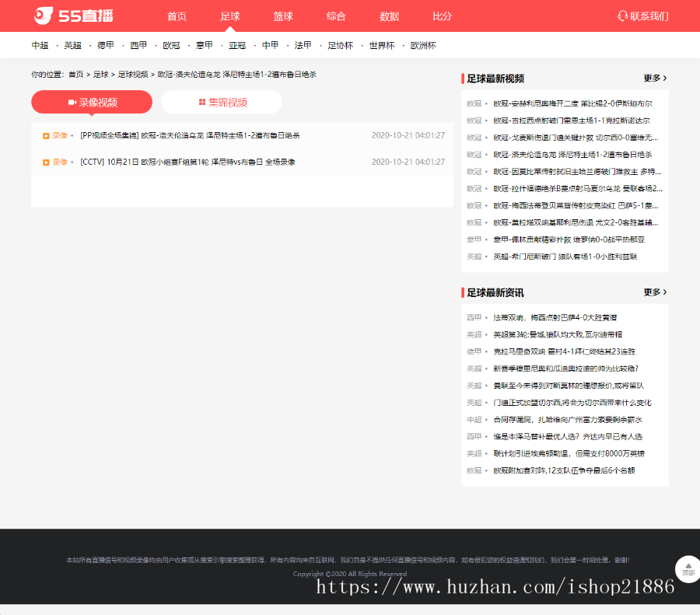This screenshot has height=615, width=700.
Task: Open 佩林贡献精彩扑救 video link
Action: point(569,239)
